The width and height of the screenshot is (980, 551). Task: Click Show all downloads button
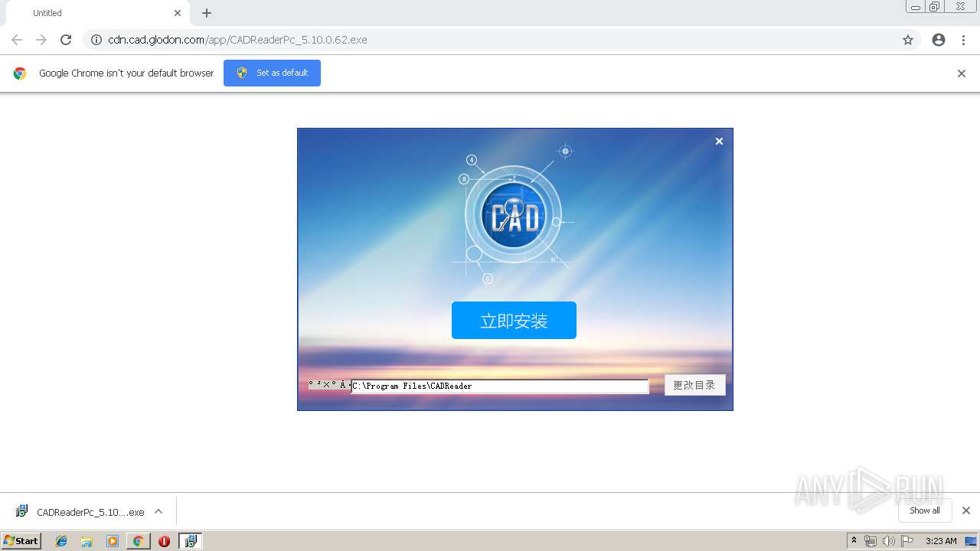click(925, 510)
